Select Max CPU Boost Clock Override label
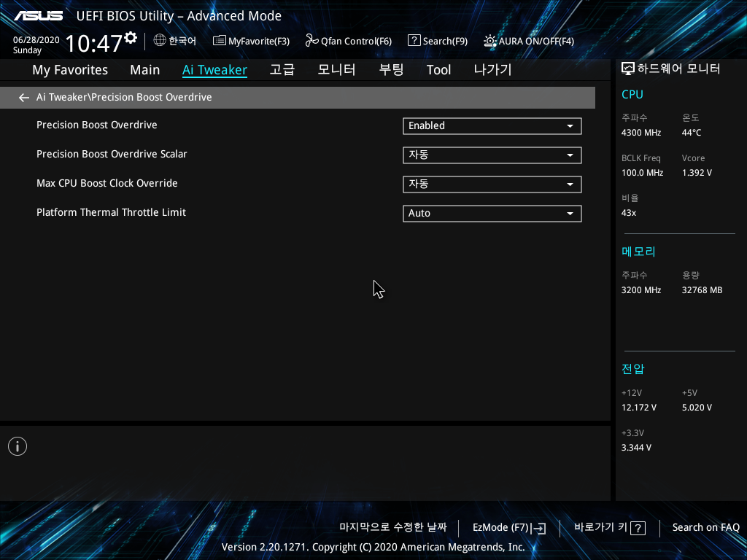This screenshot has width=747, height=560. 107,183
